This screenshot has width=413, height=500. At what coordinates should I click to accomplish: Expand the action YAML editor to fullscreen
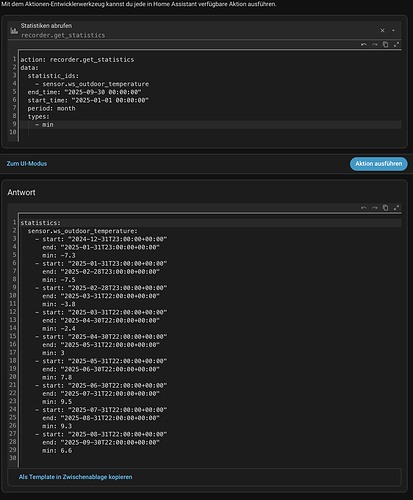(396, 44)
